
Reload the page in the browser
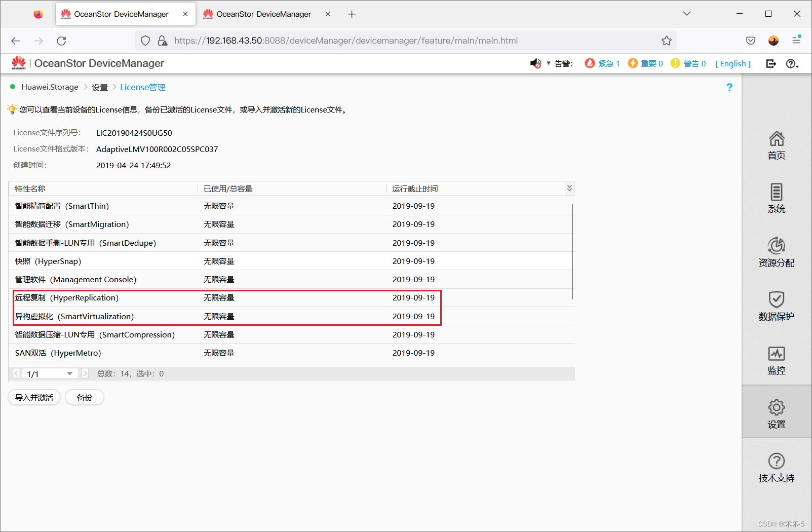pyautogui.click(x=61, y=41)
